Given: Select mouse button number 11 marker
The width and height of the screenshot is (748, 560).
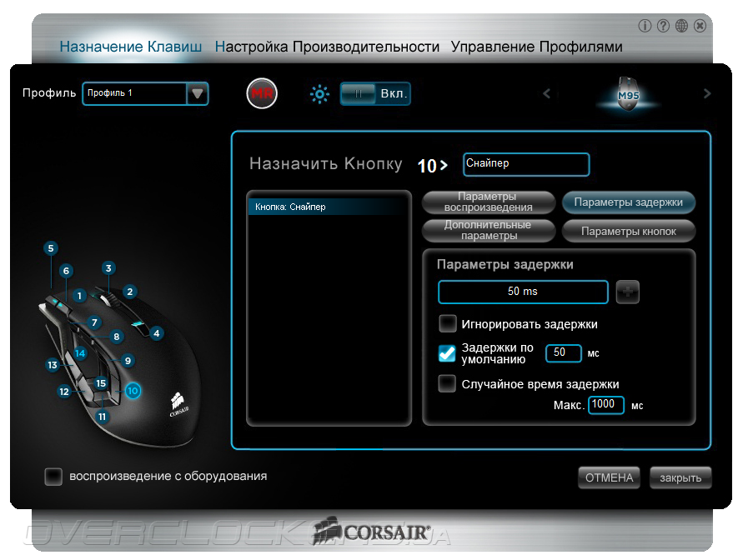Looking at the screenshot, I should click(x=102, y=417).
